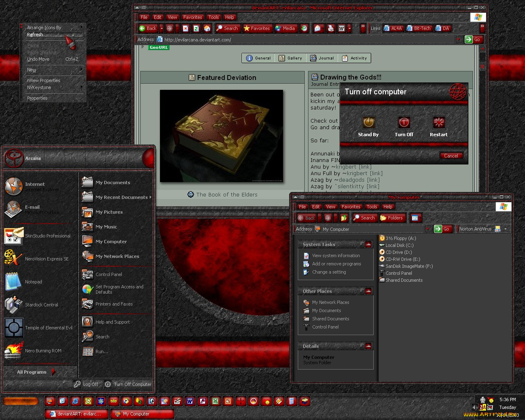
Task: Click the Media toolbar icon
Action: click(286, 28)
